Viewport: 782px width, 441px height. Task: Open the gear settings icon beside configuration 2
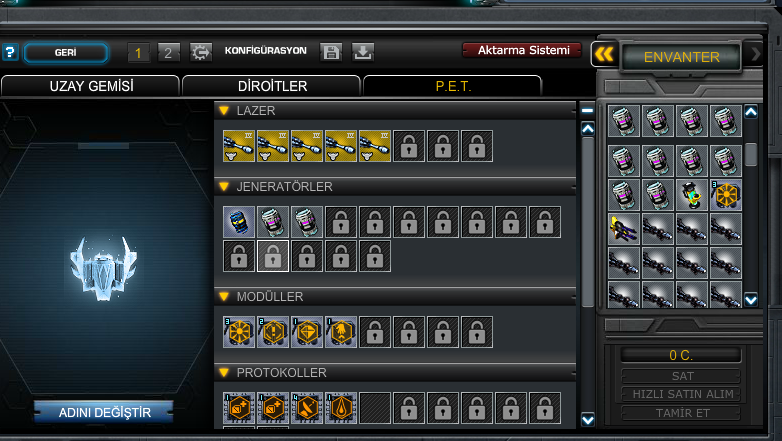[x=201, y=52]
